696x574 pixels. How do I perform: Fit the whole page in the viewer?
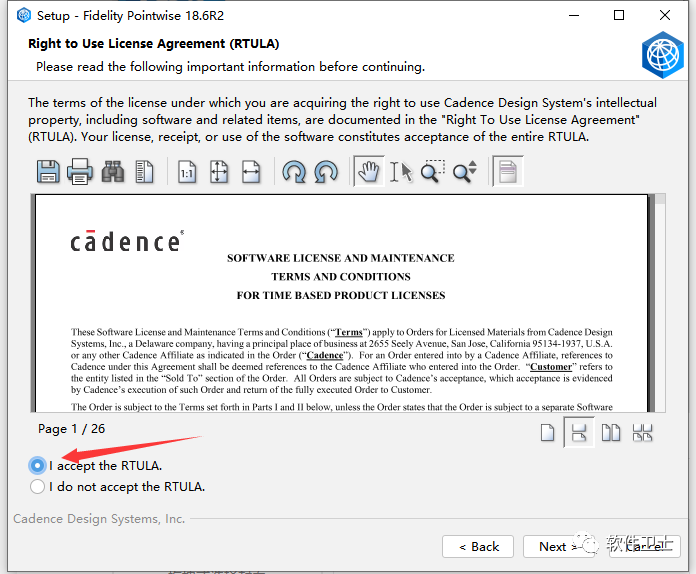point(219,171)
